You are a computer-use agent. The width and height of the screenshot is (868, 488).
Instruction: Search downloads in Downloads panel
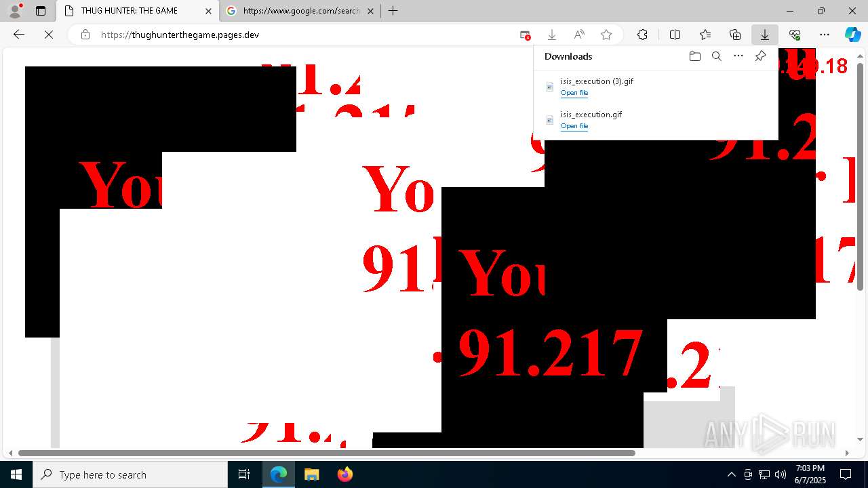(716, 56)
